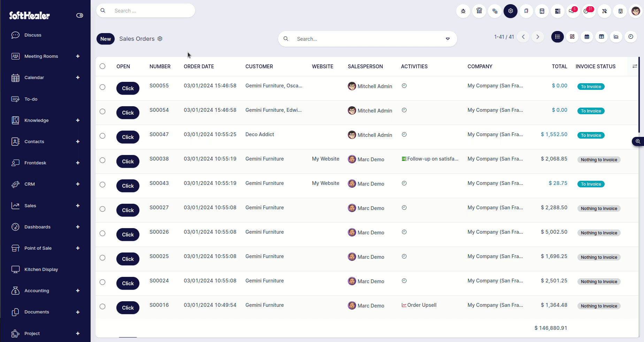644x342 pixels.
Task: Go to the next page of records
Action: tap(538, 37)
